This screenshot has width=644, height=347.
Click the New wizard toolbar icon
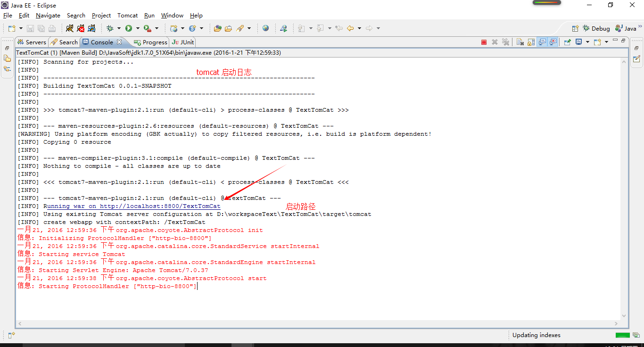tap(12, 28)
